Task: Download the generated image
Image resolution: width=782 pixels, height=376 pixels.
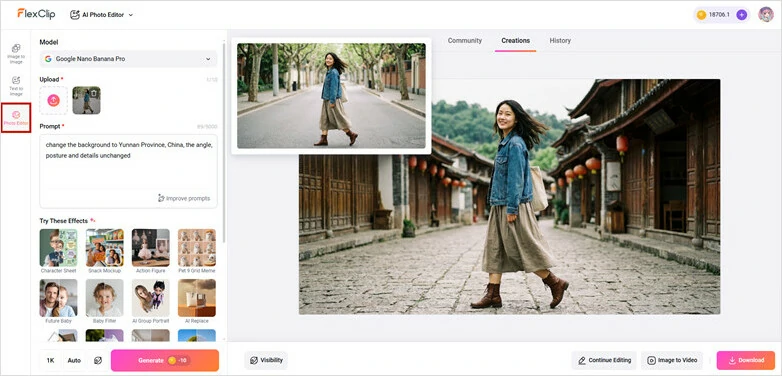Action: point(746,360)
